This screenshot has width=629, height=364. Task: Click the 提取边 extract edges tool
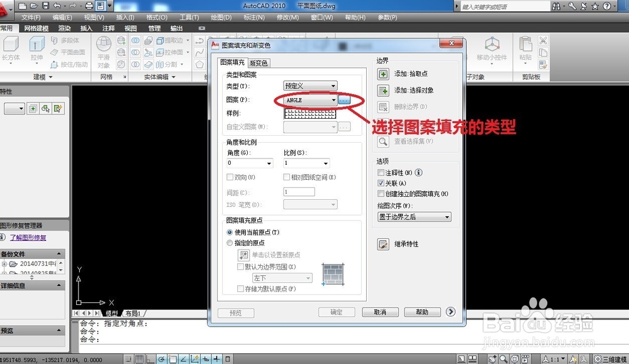click(169, 40)
